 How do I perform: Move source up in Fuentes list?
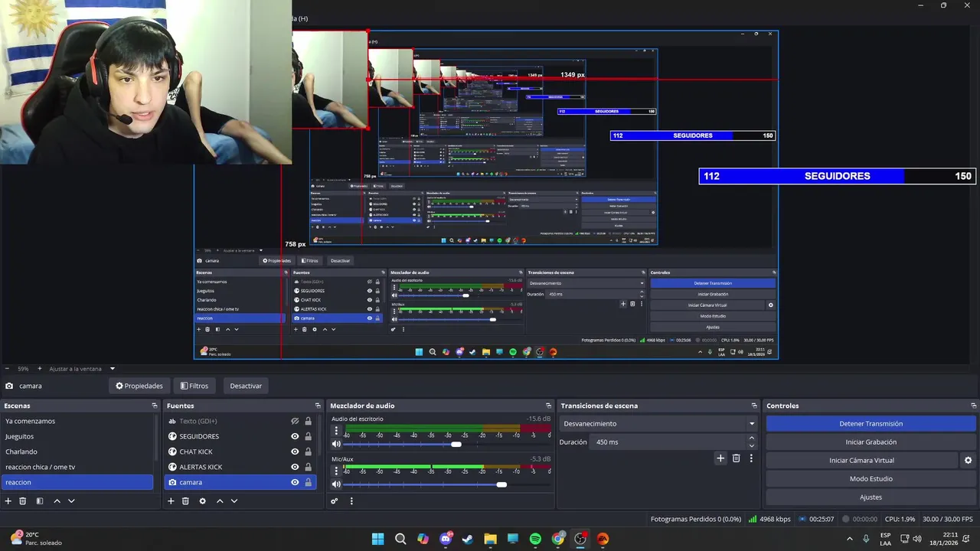click(x=220, y=501)
